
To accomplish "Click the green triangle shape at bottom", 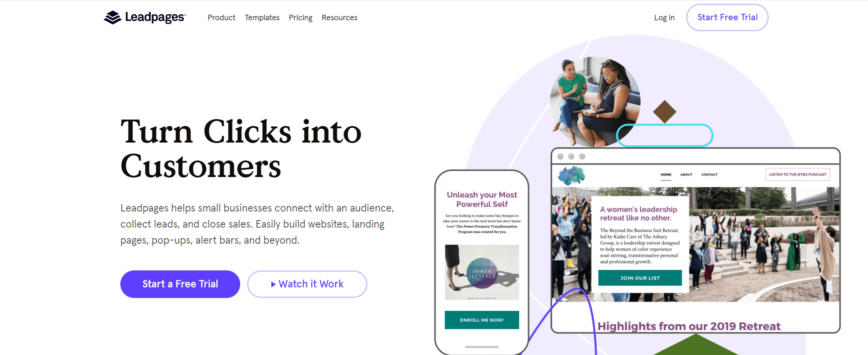I will (x=696, y=344).
